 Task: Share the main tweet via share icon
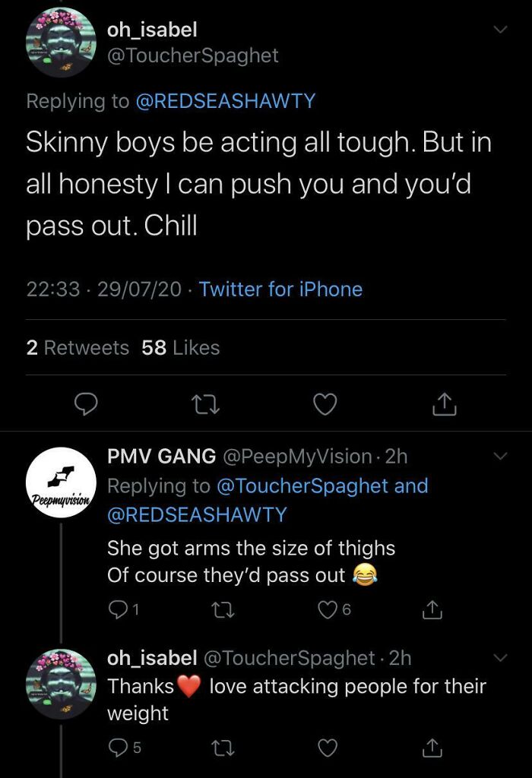444,404
